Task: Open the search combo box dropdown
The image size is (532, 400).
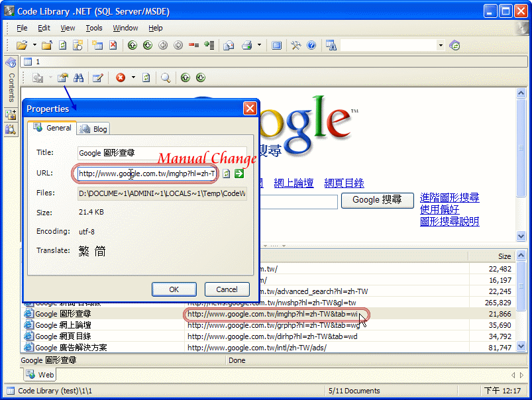Action: [441, 45]
